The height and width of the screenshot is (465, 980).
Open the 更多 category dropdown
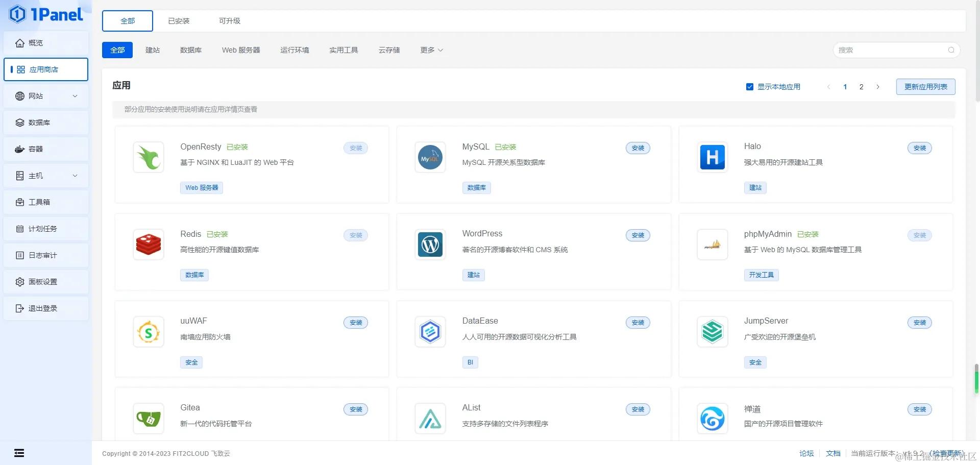pos(432,50)
